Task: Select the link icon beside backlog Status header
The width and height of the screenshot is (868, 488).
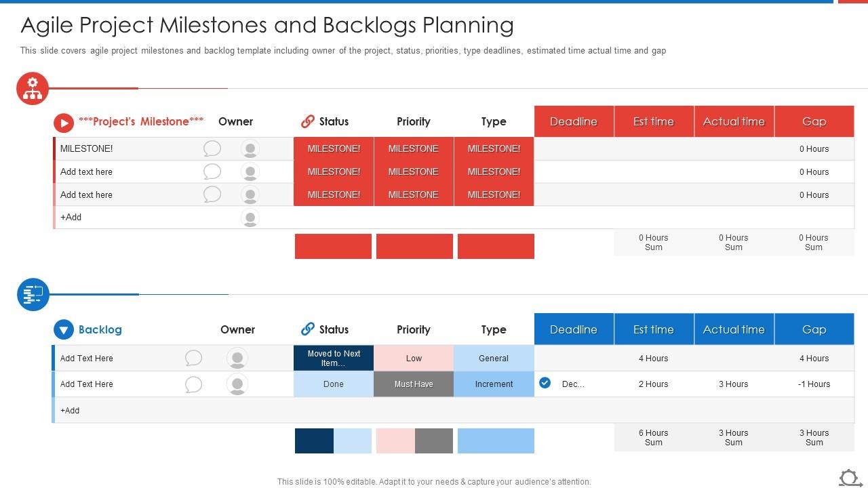Action: (x=306, y=329)
